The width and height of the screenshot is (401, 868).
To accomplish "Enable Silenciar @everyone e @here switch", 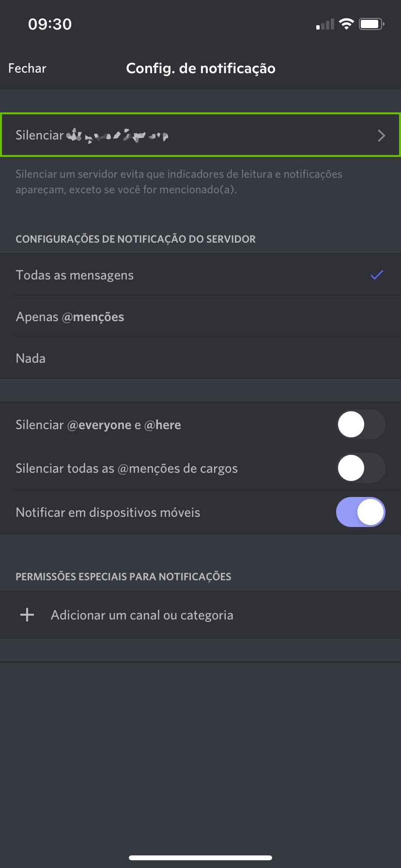I will pos(360,425).
